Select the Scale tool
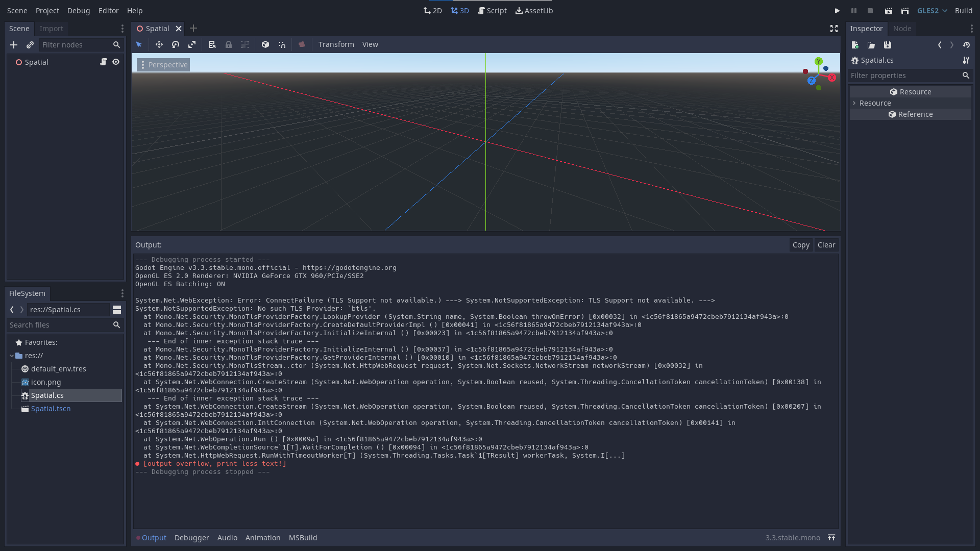980x551 pixels. [x=192, y=44]
